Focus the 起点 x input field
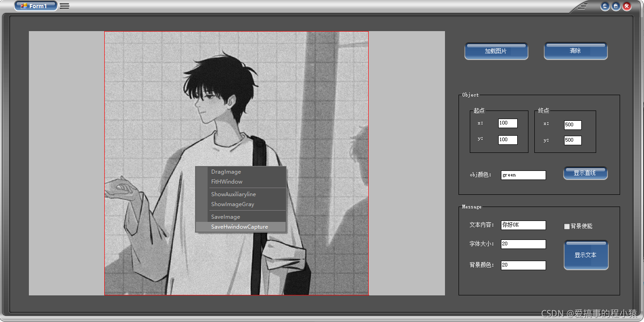Screen dimensions: 644x322 tap(508, 123)
